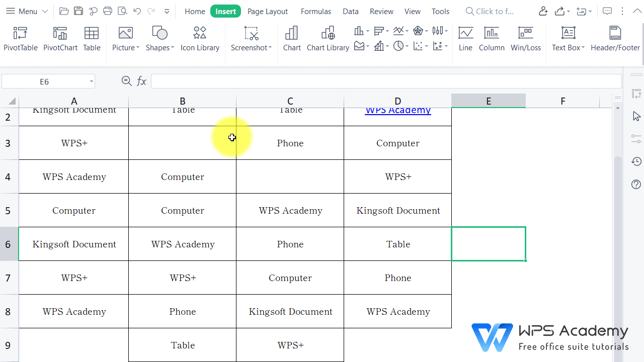Screen dimensions: 644x362
Task: Open Header/Footer settings
Action: click(615, 39)
